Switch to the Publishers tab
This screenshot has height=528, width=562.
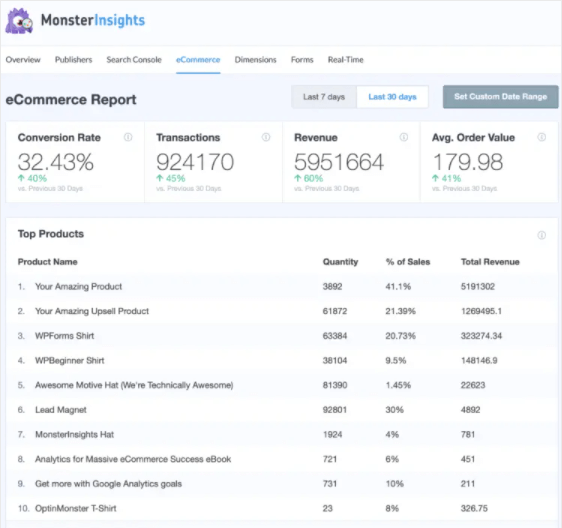coord(73,60)
